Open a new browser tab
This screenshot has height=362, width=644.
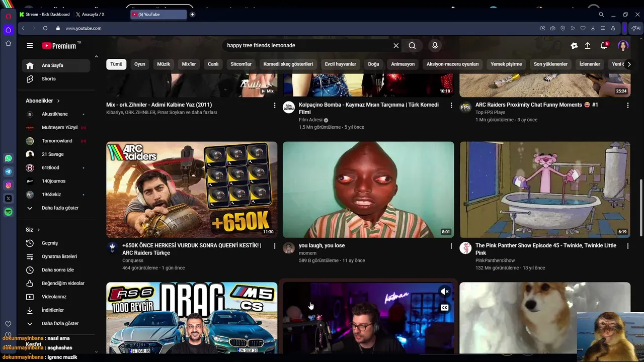(192, 15)
